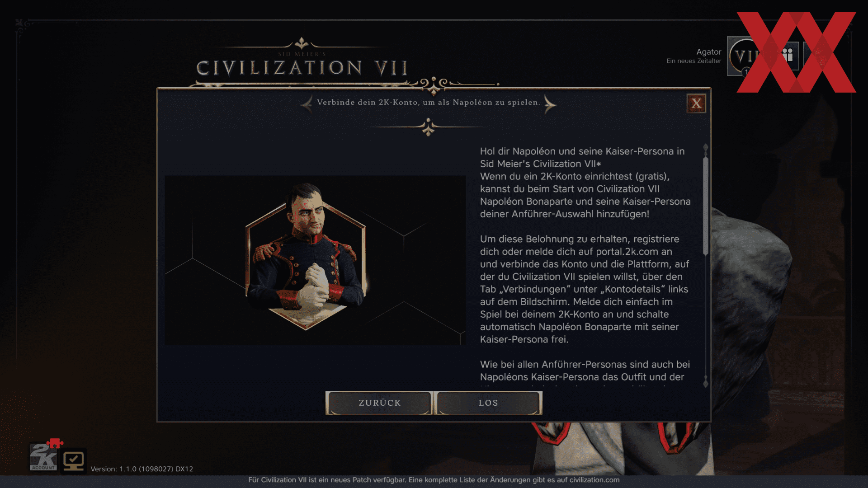
Task: Click the right arrow ornament beside the title
Action: pos(550,104)
